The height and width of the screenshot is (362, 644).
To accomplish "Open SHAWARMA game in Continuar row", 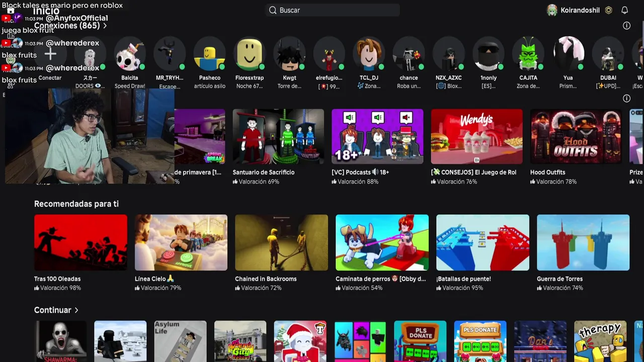I will [60, 341].
